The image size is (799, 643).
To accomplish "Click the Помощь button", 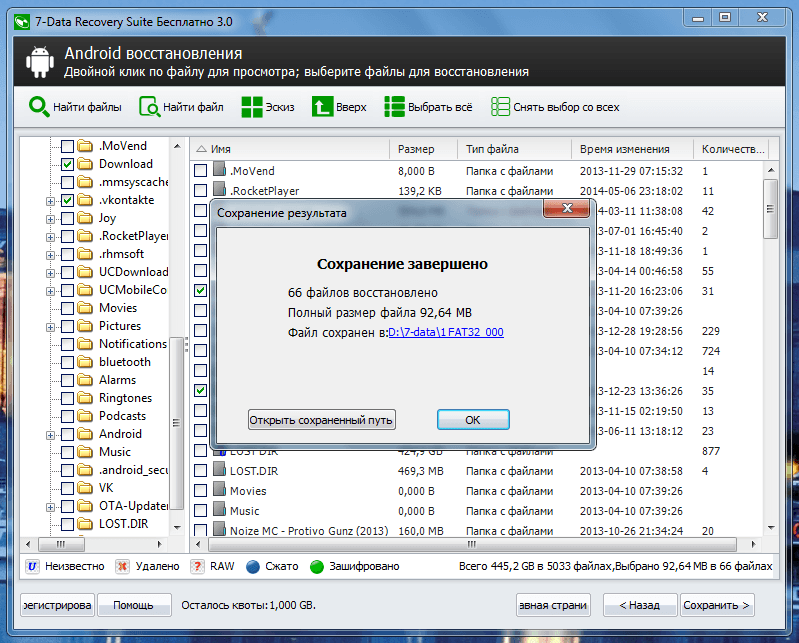I will click(x=134, y=605).
